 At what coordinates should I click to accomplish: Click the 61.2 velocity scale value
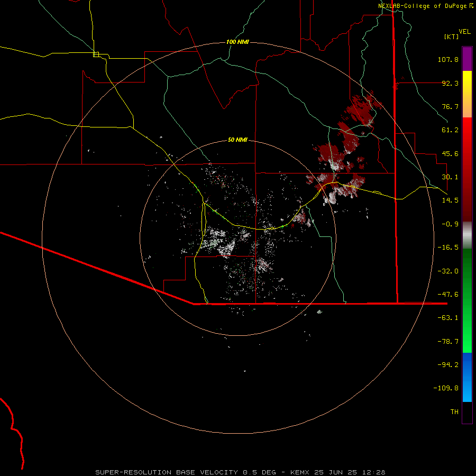click(450, 130)
